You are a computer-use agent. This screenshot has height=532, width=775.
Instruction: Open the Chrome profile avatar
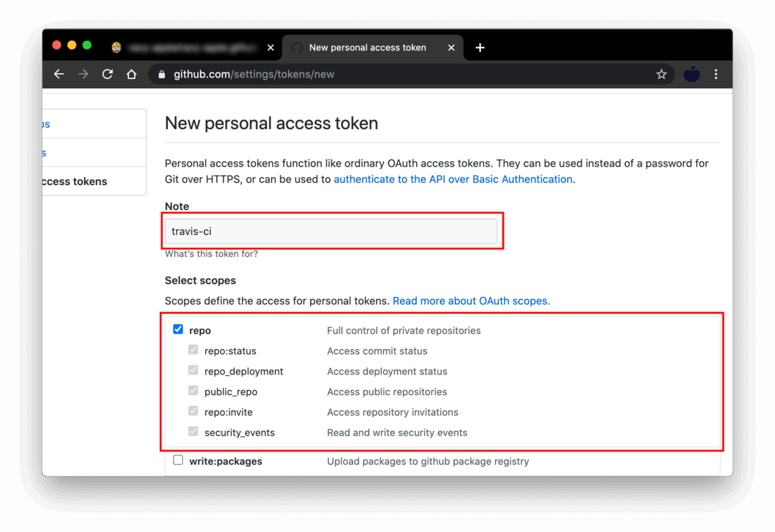pyautogui.click(x=691, y=74)
